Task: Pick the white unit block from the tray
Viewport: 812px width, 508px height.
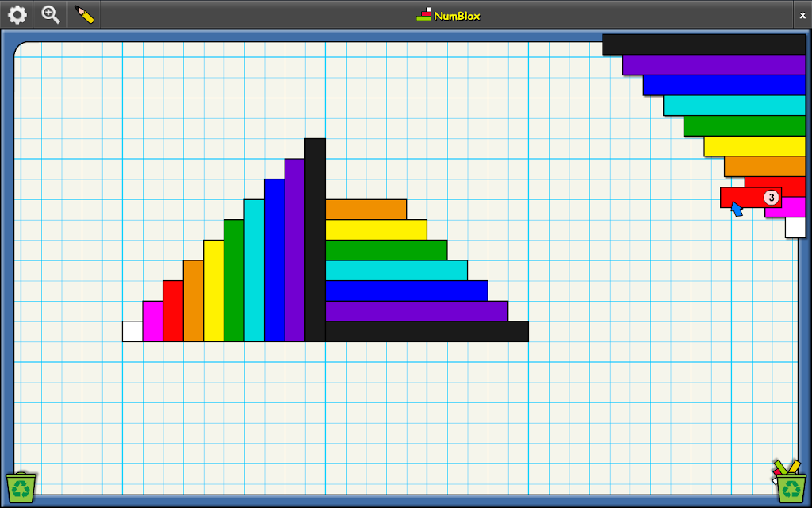Action: [x=795, y=228]
